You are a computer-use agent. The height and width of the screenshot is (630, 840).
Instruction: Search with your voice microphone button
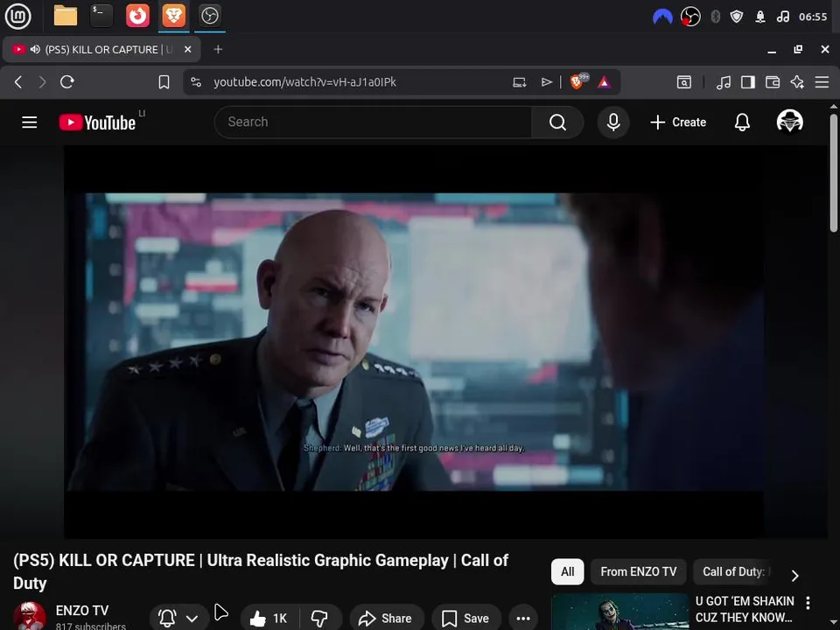point(613,122)
